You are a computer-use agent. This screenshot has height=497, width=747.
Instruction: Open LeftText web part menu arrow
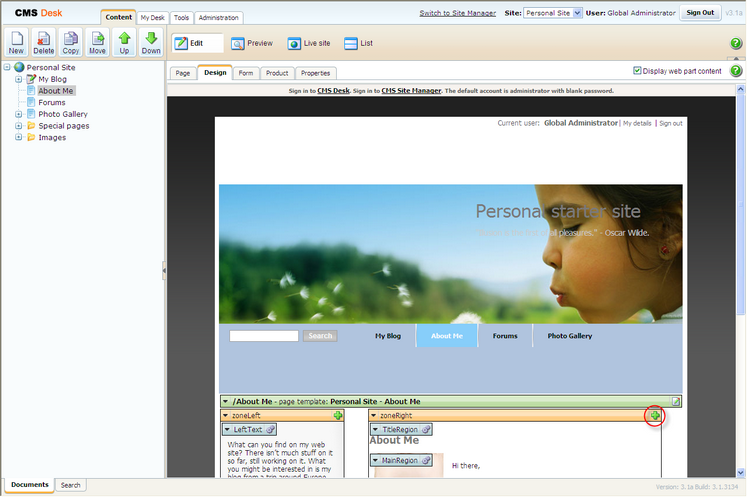(227, 429)
